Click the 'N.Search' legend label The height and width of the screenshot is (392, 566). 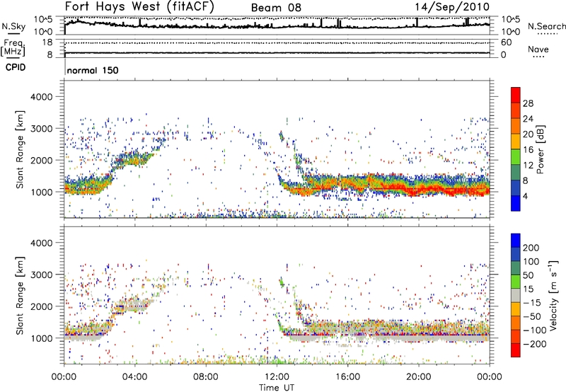tap(546, 26)
